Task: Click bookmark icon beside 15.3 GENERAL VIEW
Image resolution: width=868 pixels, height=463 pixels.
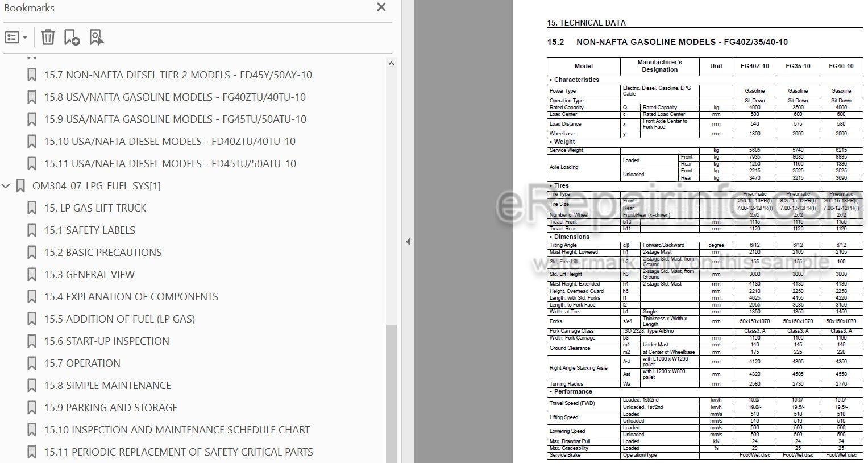Action: click(x=32, y=275)
